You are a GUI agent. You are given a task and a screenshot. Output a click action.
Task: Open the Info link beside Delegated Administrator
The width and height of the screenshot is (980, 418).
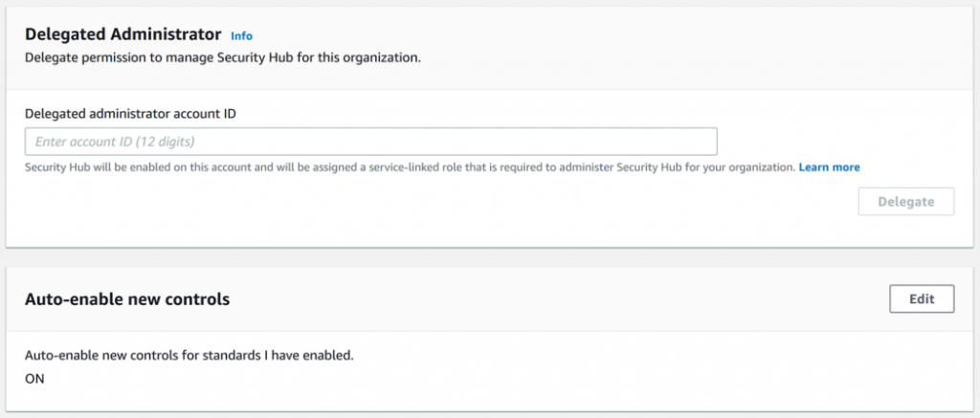[242, 35]
